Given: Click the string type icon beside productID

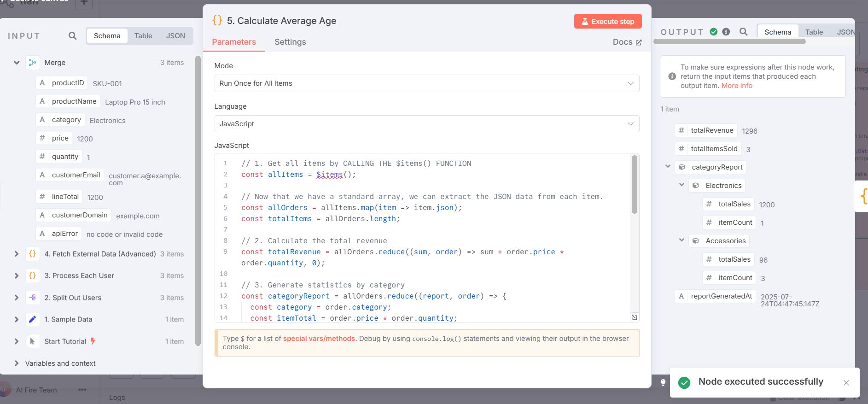Looking at the screenshot, I should point(42,82).
